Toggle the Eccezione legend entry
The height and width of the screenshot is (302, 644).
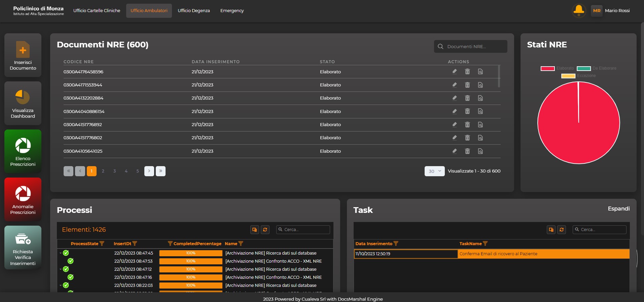(x=578, y=76)
